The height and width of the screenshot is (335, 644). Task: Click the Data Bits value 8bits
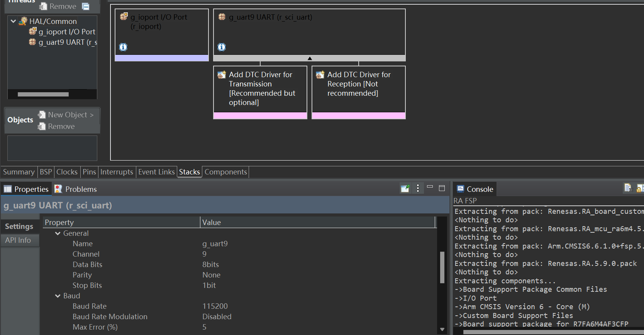pyautogui.click(x=211, y=264)
